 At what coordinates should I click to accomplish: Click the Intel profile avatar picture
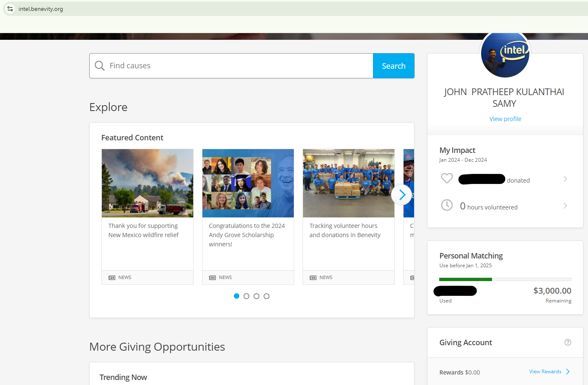tap(505, 54)
